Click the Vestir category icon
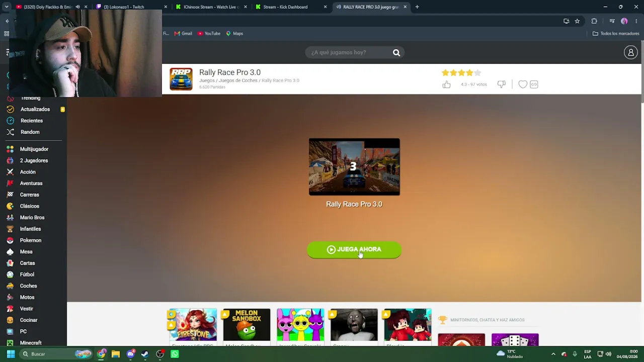This screenshot has height=362, width=644. tap(10, 309)
